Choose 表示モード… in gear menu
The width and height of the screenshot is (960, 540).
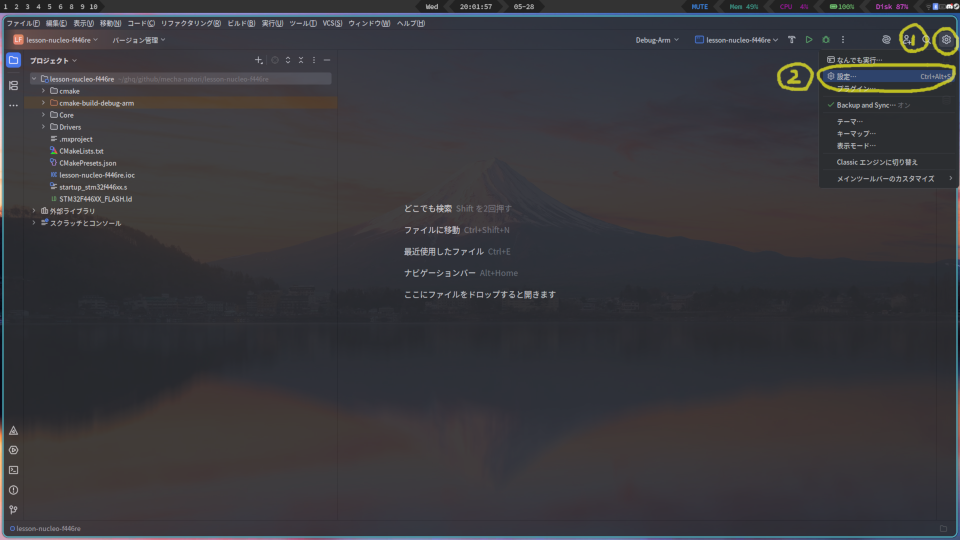tap(888, 146)
